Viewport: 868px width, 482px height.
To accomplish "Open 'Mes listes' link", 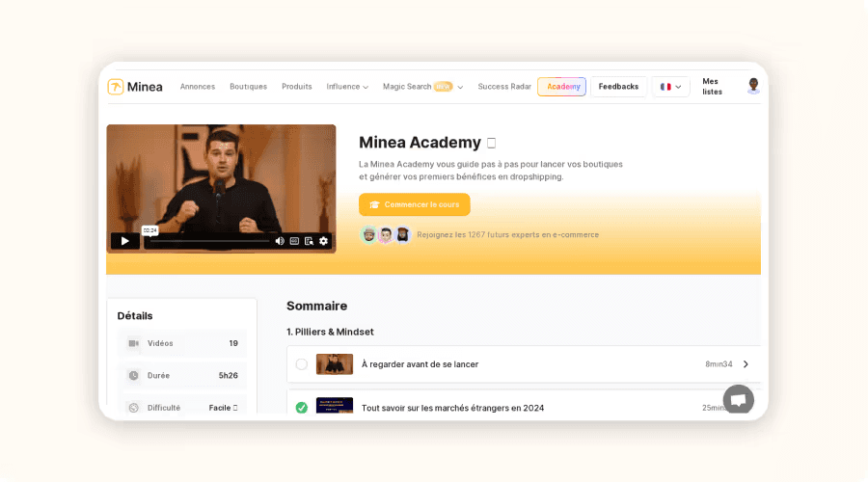I will (x=712, y=87).
